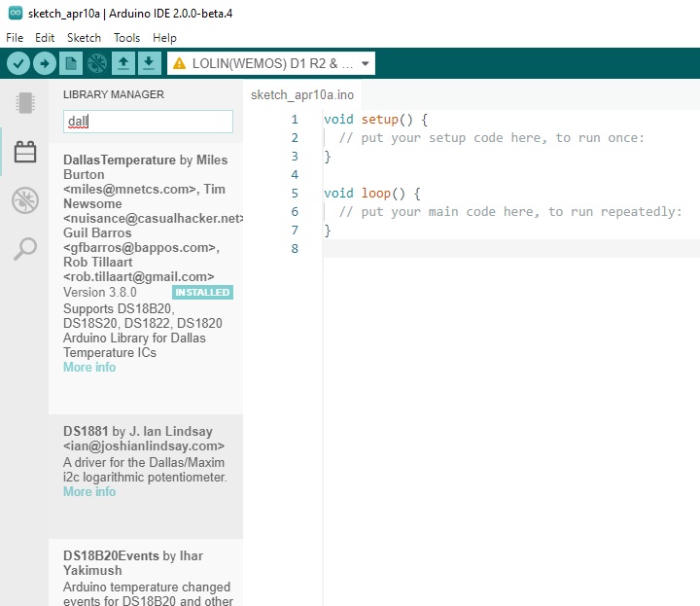The height and width of the screenshot is (606, 700).
Task: Click the empty line 8 in editor
Action: (x=511, y=249)
